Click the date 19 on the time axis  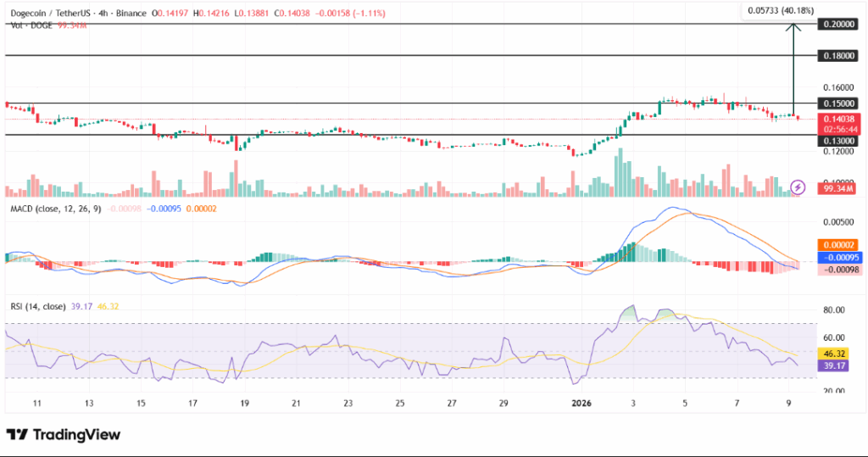pyautogui.click(x=245, y=405)
